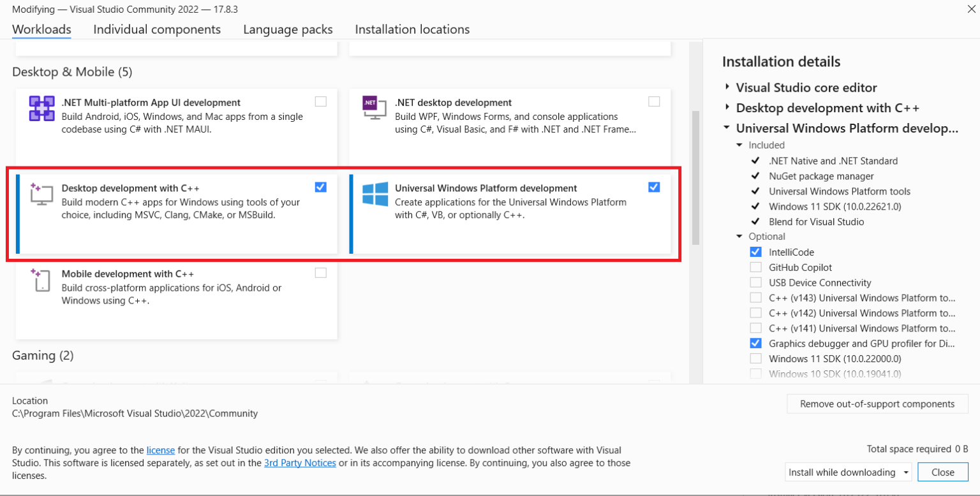980x496 pixels.
Task: Open the Language packs tab
Action: [288, 29]
